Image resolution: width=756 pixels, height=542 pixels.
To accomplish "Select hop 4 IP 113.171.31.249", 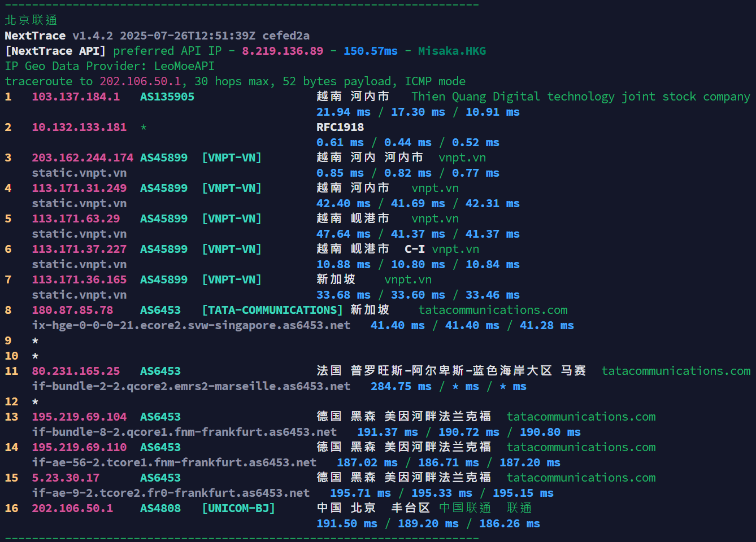I will pos(79,188).
